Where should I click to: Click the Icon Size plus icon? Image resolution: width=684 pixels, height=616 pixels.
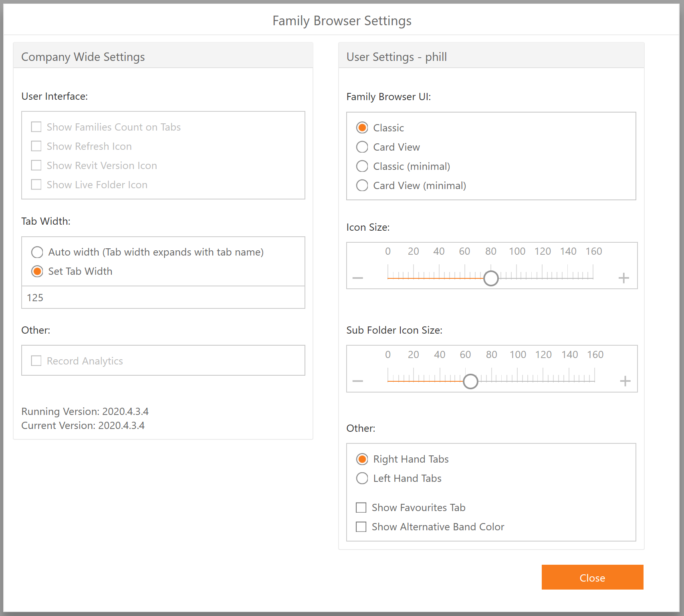pyautogui.click(x=623, y=278)
